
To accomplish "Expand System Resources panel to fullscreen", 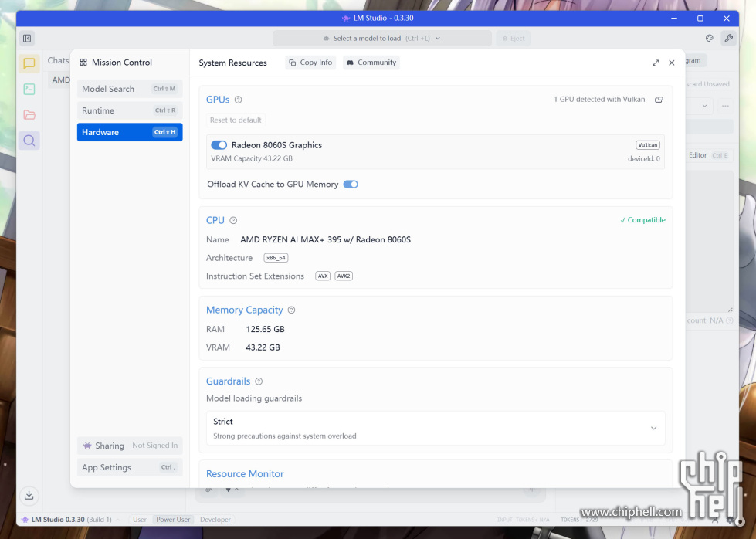I will tap(656, 63).
